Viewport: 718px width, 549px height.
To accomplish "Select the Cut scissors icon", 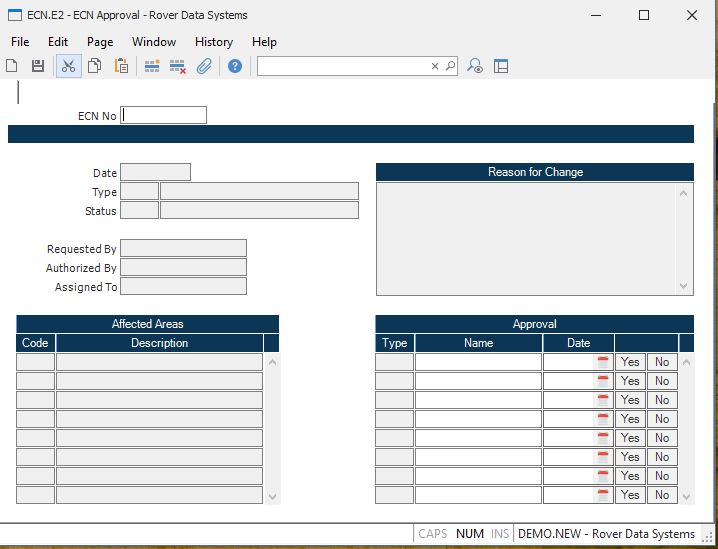I will [x=68, y=66].
